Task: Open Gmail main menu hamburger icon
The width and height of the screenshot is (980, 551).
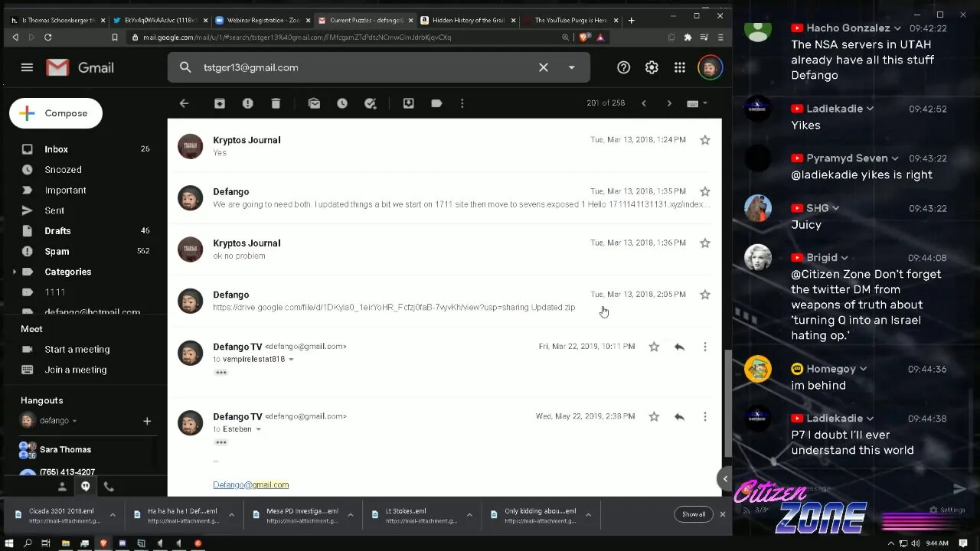Action: (27, 67)
